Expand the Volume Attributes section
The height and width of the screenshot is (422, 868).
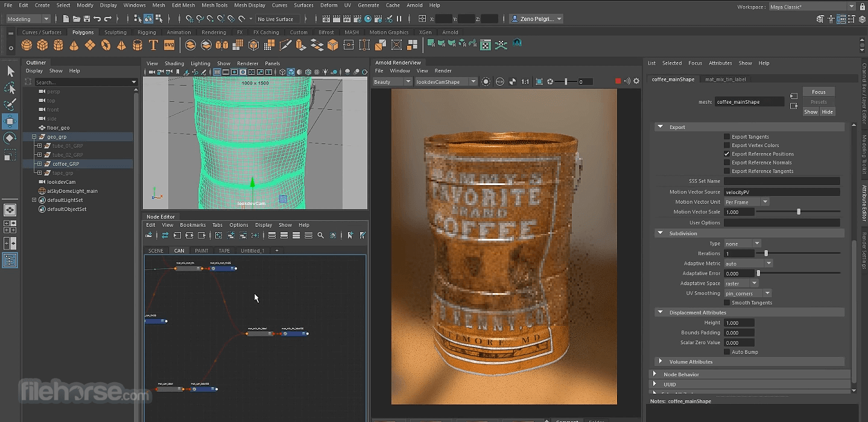click(661, 362)
